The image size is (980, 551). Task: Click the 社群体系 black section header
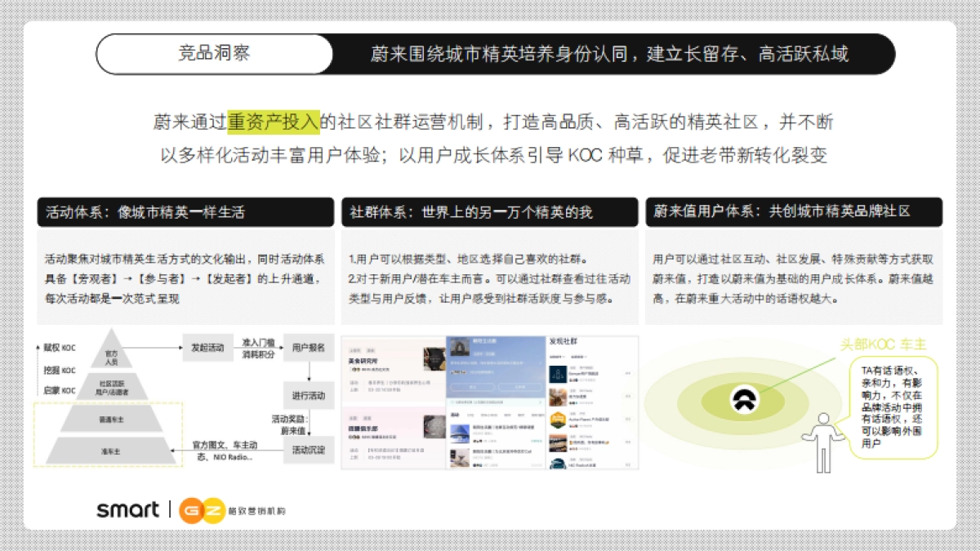coord(488,212)
